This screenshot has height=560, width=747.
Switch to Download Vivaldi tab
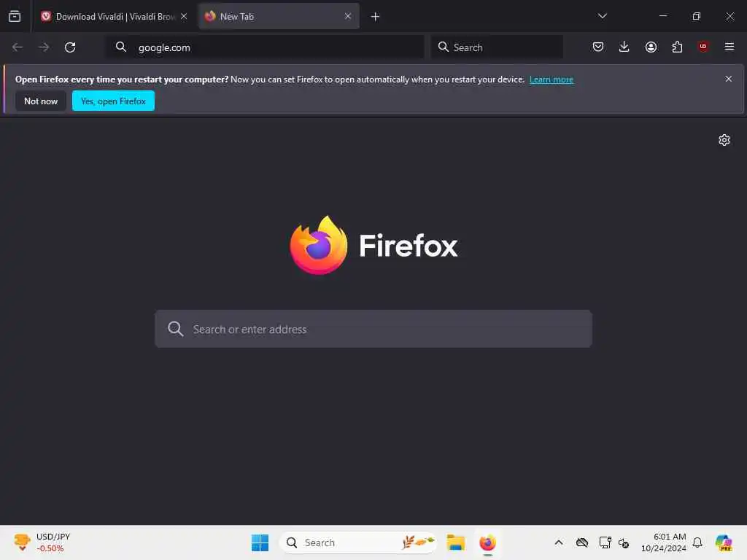tap(115, 17)
